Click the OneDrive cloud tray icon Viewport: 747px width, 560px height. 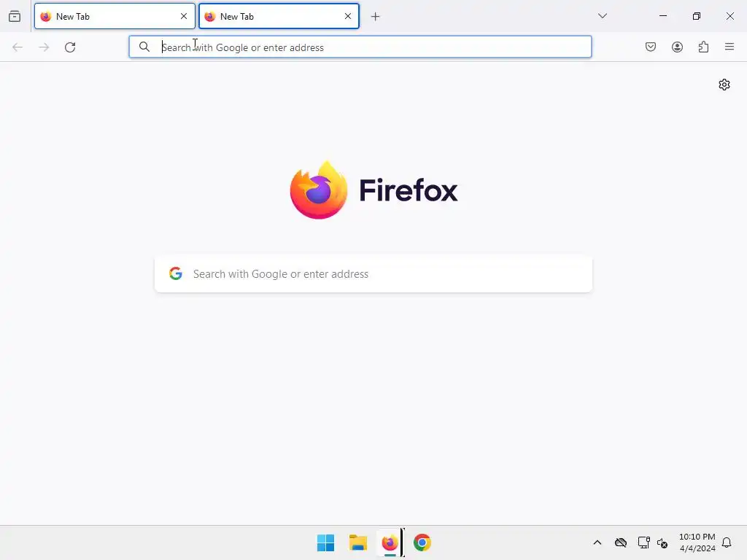pos(621,542)
